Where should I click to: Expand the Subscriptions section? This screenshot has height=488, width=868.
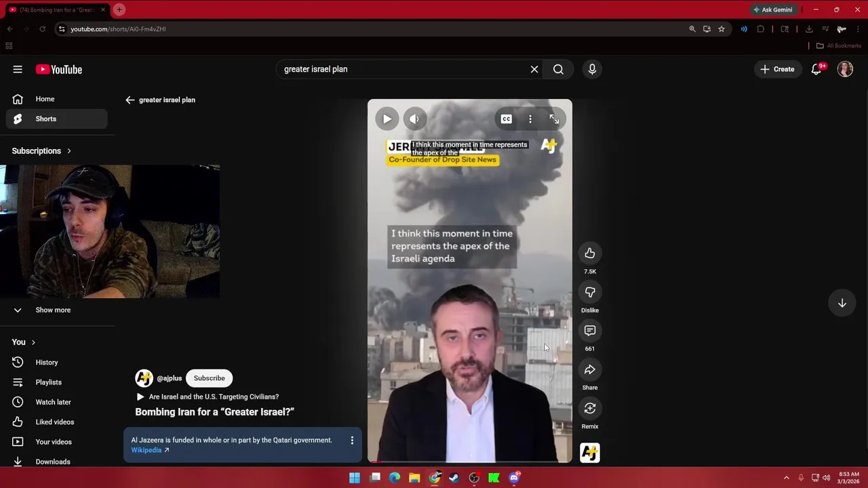coord(41,150)
